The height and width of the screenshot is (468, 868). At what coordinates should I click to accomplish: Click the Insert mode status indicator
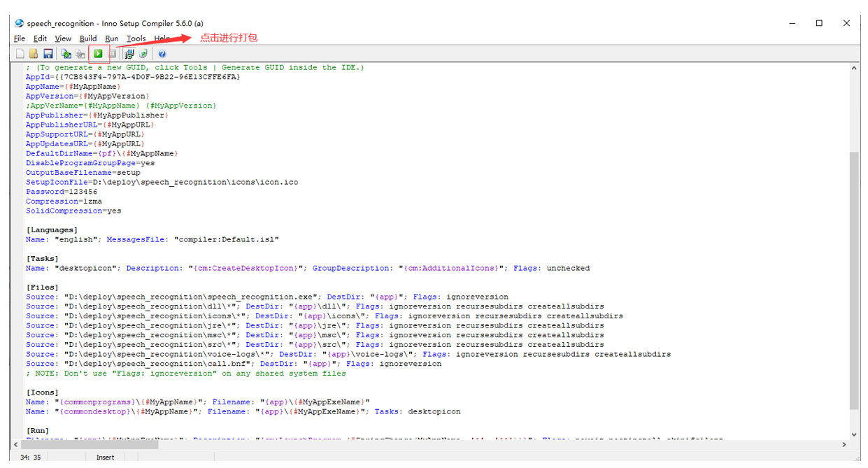point(105,458)
